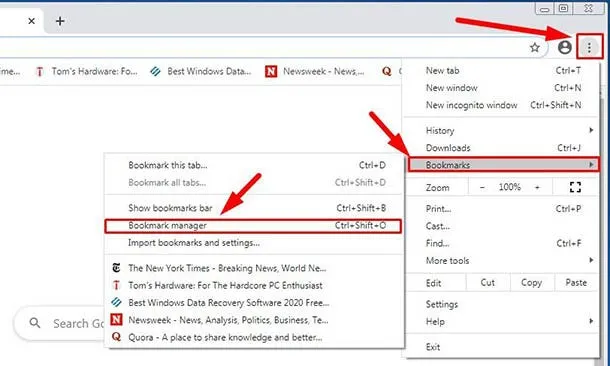Click the Copy button in Edit row

(532, 283)
